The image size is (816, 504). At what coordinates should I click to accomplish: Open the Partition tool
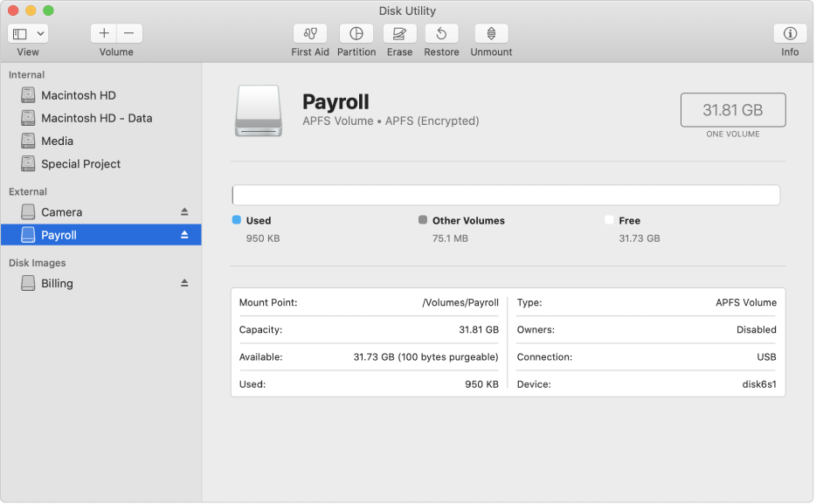(x=356, y=34)
